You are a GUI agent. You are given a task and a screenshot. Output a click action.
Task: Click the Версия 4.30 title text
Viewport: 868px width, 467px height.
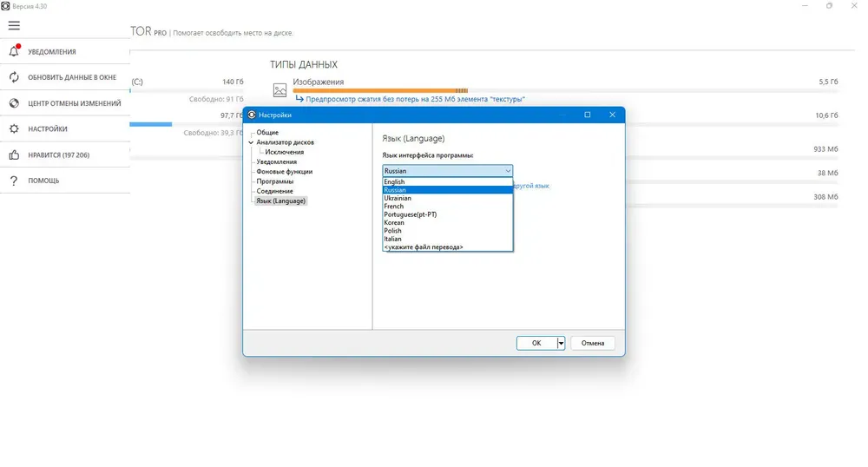point(30,6)
